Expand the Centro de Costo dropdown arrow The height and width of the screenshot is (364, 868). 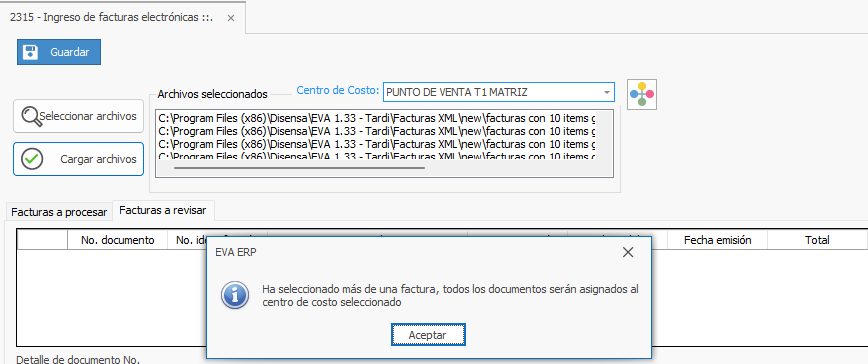607,92
